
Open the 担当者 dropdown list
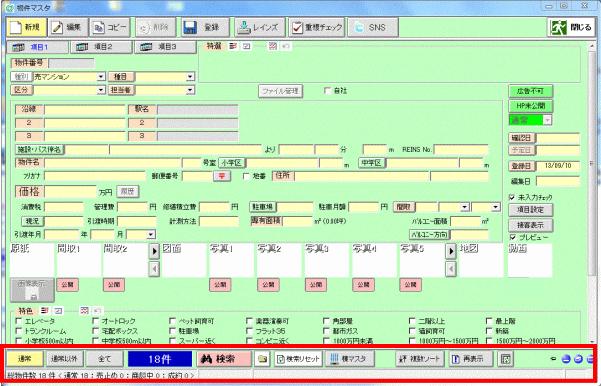[190, 90]
